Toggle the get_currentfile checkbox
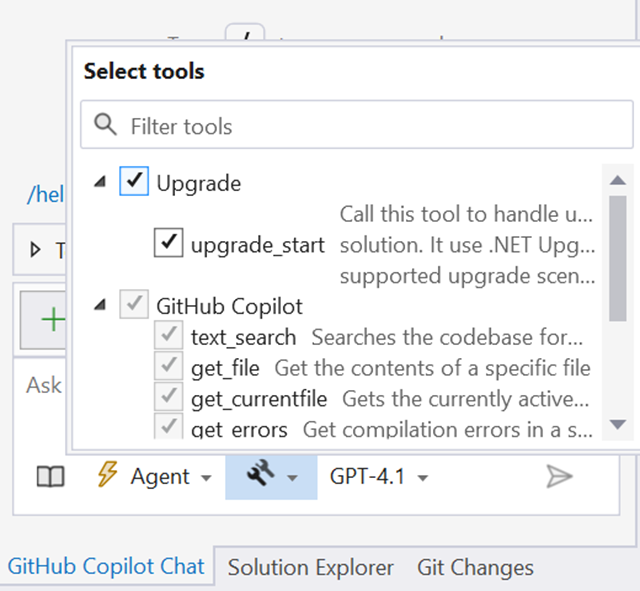640x591 pixels. (x=169, y=396)
